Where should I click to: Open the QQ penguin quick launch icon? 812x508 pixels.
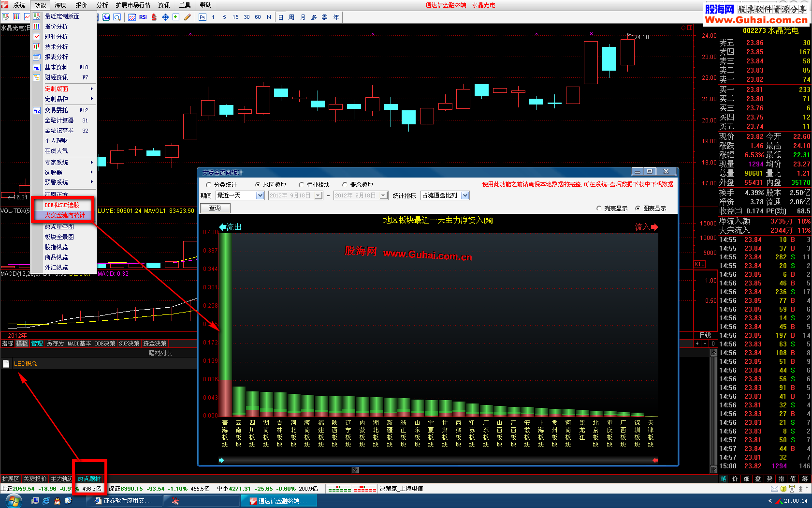click(x=57, y=501)
